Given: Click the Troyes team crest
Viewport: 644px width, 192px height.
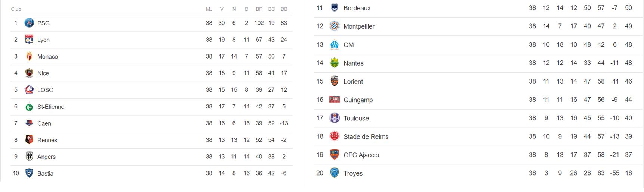Looking at the screenshot, I should (x=334, y=173).
